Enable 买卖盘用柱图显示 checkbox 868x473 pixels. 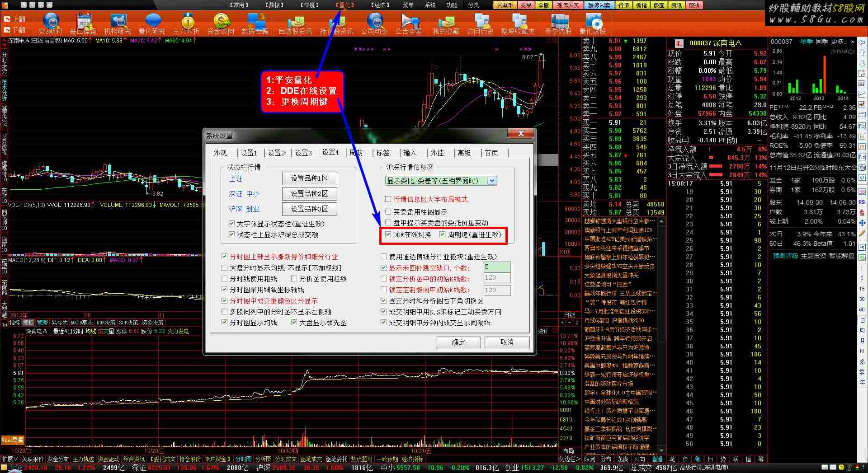point(388,211)
